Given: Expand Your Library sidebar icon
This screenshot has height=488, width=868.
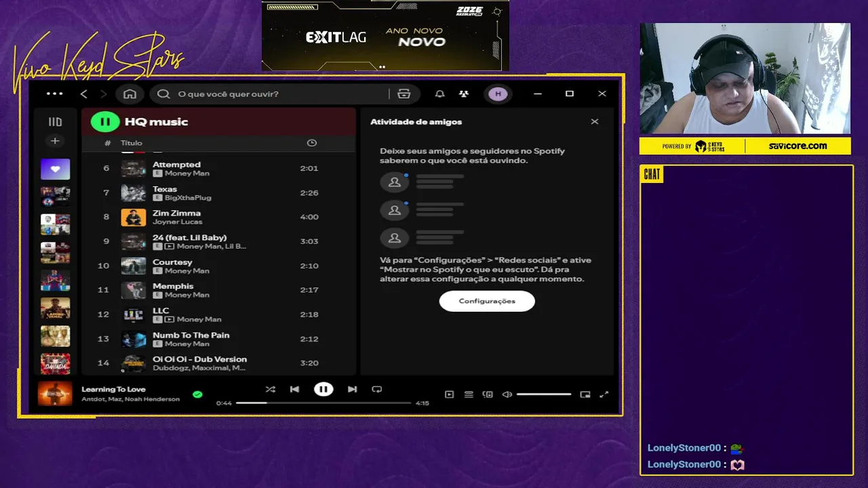Looking at the screenshot, I should (55, 122).
